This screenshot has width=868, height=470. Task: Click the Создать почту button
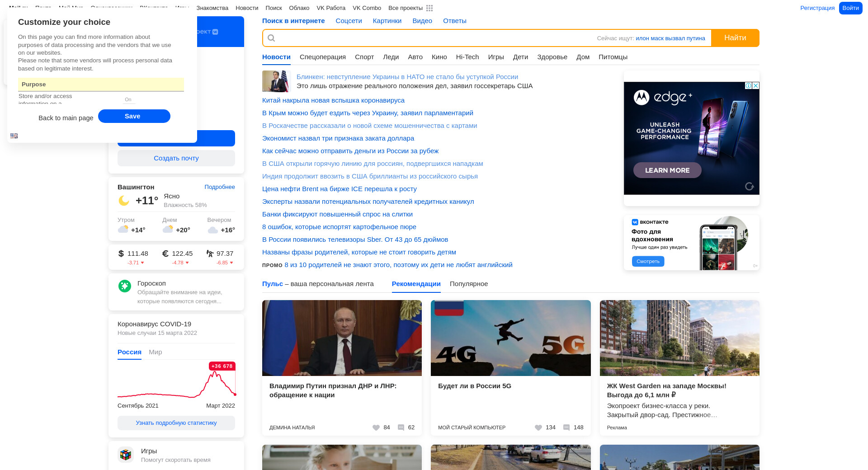[x=176, y=158]
